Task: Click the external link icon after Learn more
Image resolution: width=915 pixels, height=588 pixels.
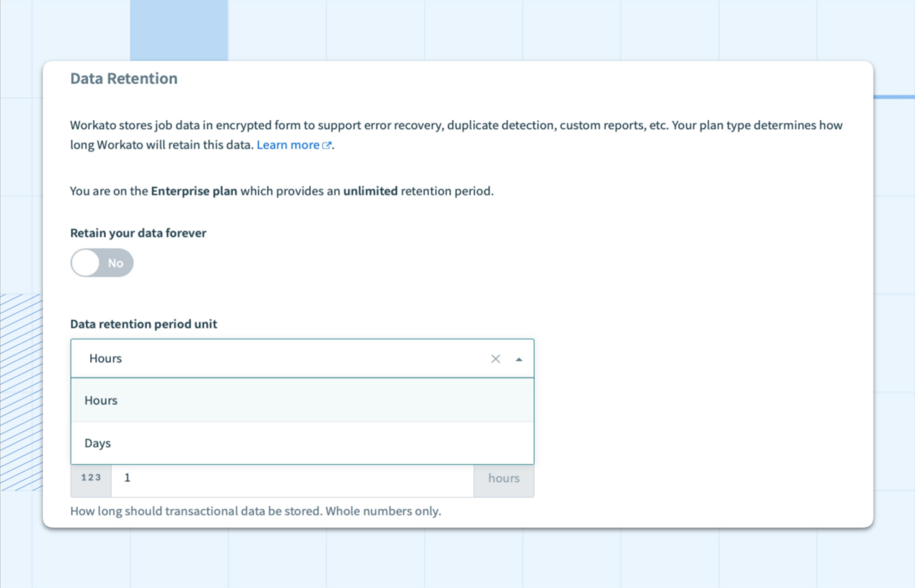Action: click(x=327, y=145)
